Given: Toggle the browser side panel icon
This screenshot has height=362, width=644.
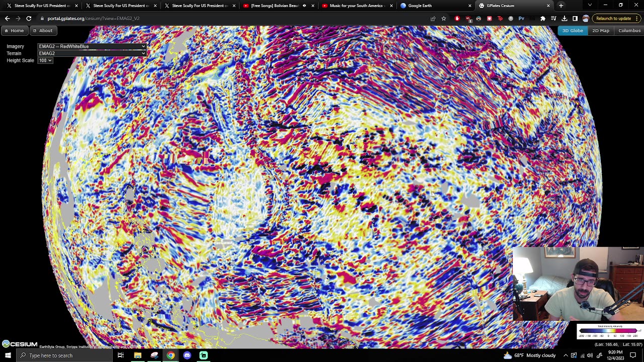Looking at the screenshot, I should point(575,19).
